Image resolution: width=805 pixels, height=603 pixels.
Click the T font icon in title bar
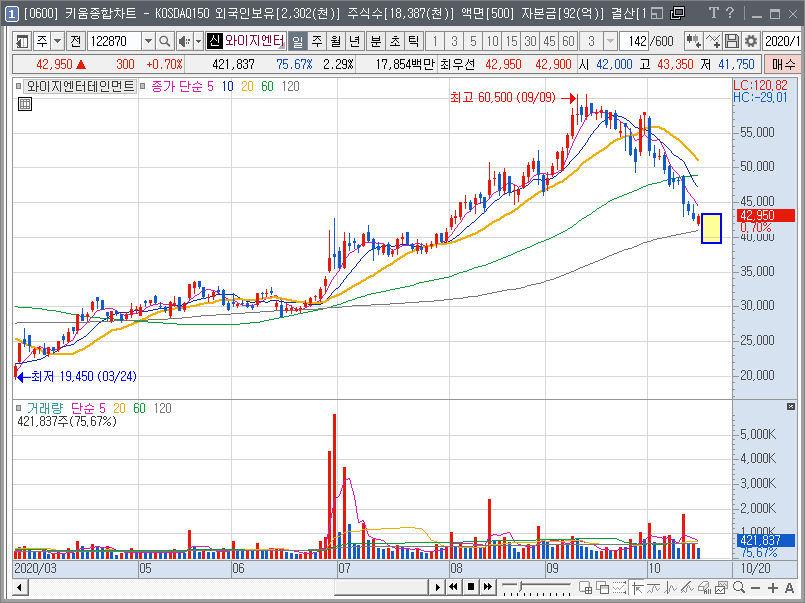[x=714, y=13]
